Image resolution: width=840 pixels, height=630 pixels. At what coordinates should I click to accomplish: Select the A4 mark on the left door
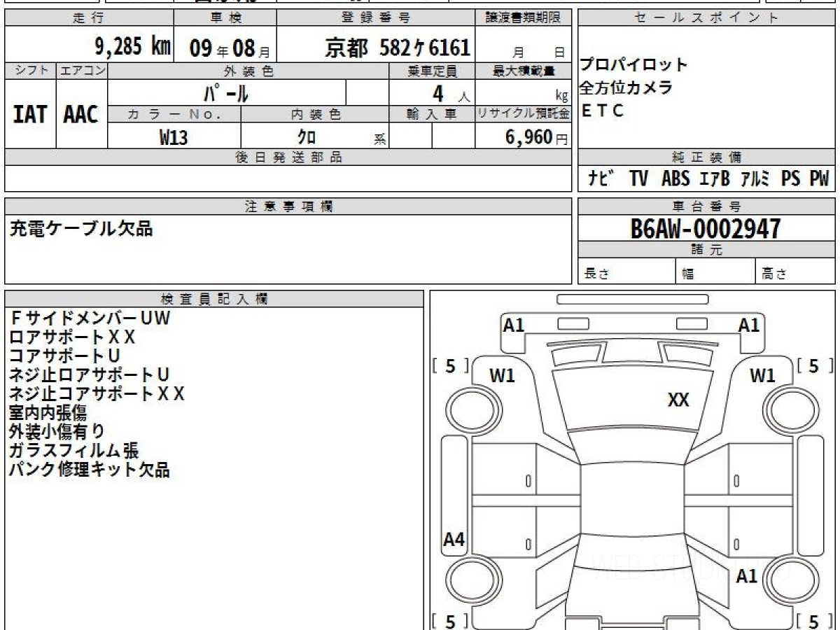454,540
